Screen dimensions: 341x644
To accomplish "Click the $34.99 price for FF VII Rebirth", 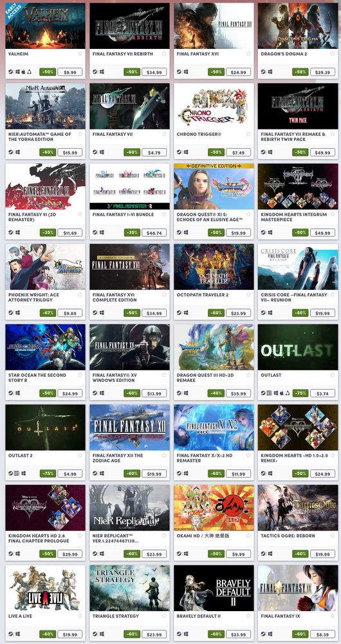I will click(154, 72).
